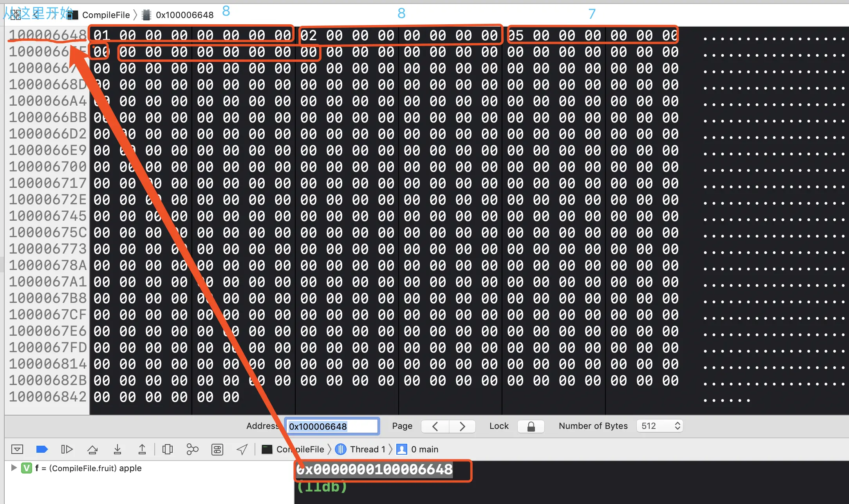Toggle the blue breakpoints activation icon
The width and height of the screenshot is (849, 504).
(x=42, y=449)
